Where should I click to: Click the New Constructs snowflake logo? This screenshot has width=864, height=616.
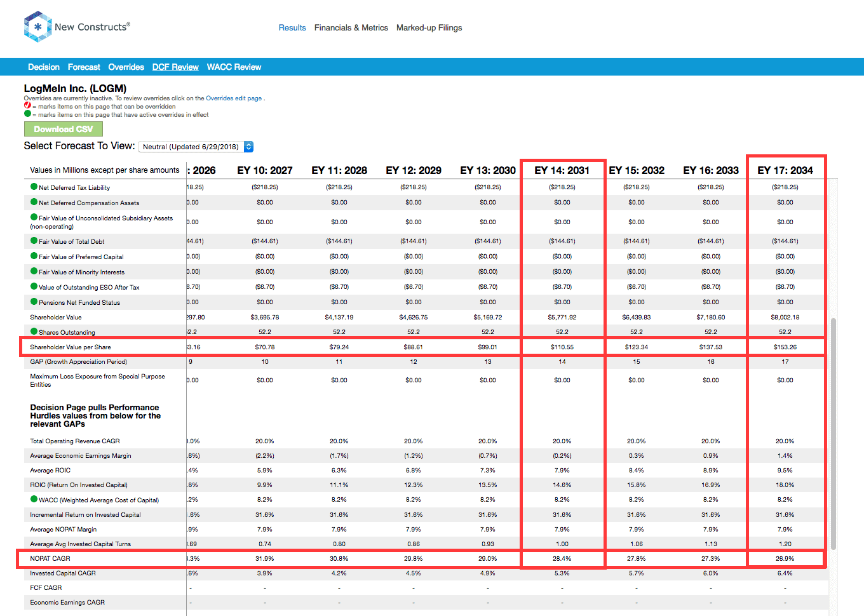[37, 27]
